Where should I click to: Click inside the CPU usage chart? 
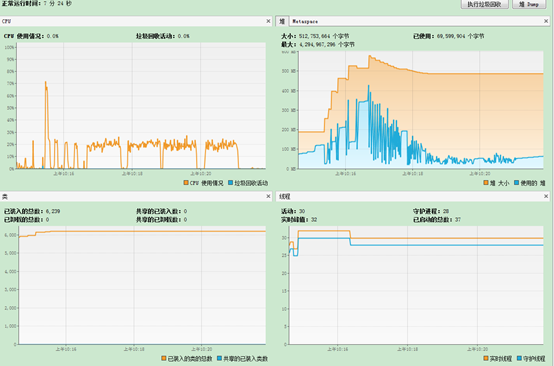(x=141, y=106)
